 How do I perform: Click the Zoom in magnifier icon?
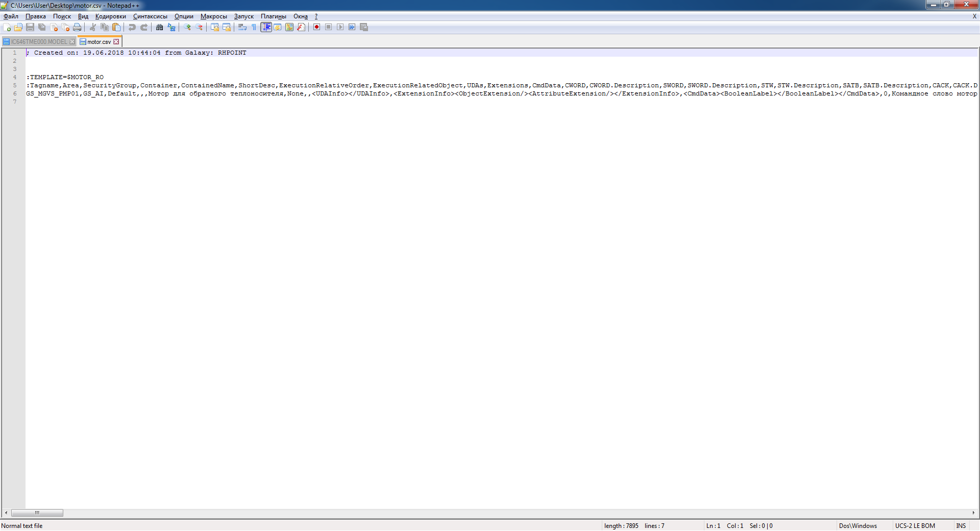click(187, 27)
